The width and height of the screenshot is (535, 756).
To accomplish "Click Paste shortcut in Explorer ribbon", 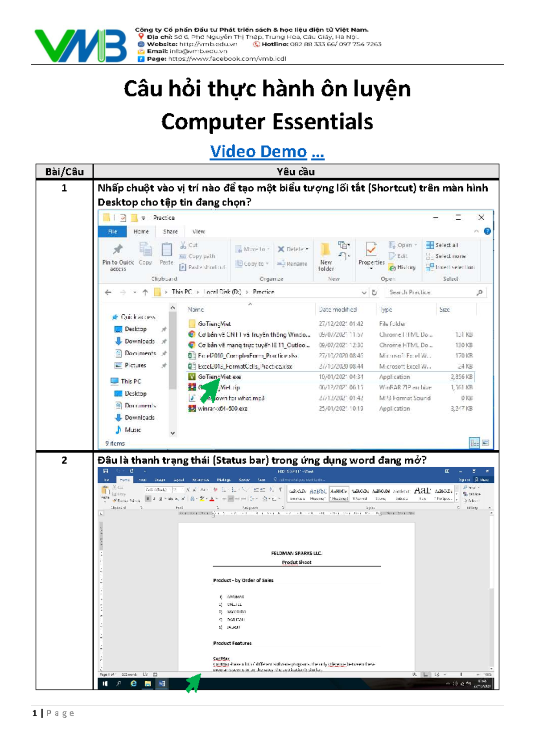I will tap(202, 267).
